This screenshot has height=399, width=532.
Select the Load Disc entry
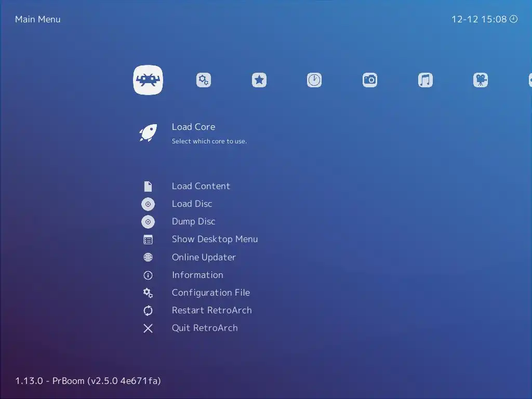point(192,204)
